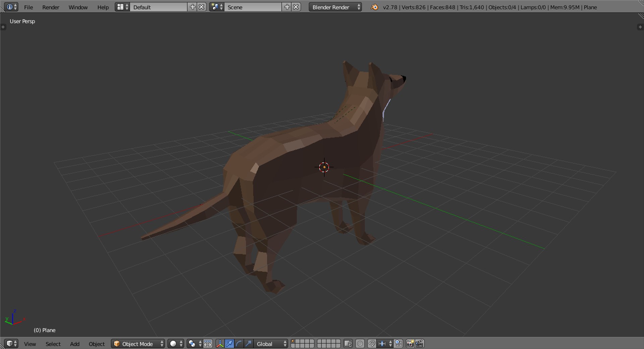Toggle snap target options icon
The height and width of the screenshot is (349, 644).
click(x=398, y=344)
